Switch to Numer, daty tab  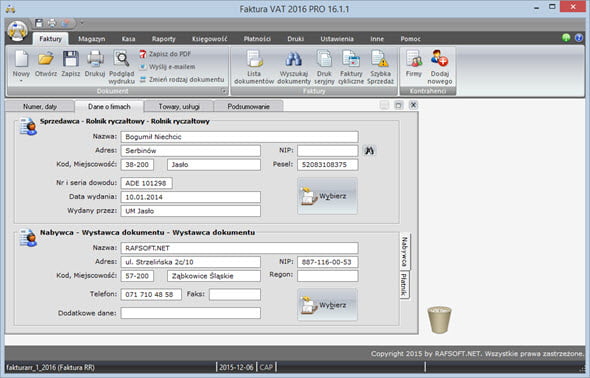pos(40,106)
